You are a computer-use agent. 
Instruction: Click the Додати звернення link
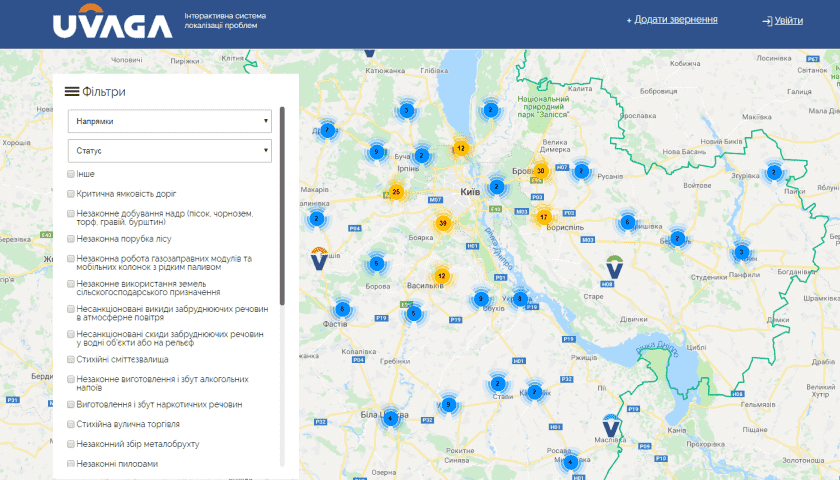[x=672, y=20]
